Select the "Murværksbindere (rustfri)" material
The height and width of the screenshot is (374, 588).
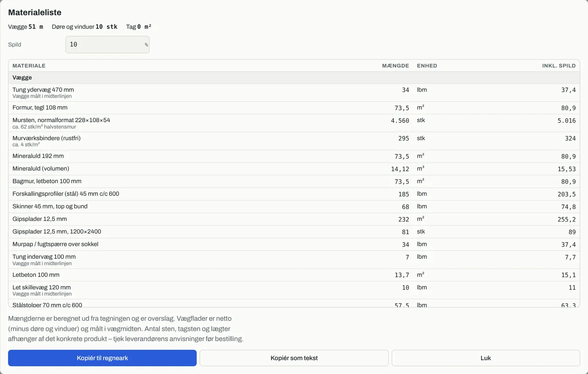coord(47,138)
